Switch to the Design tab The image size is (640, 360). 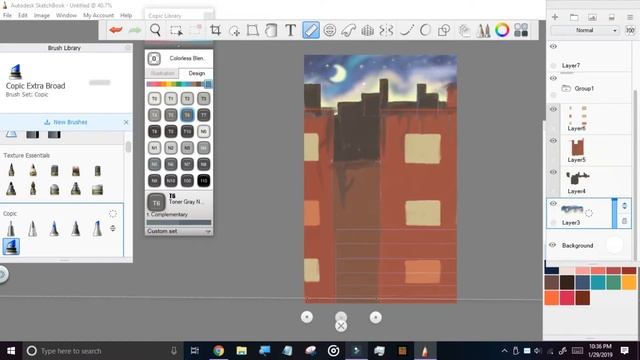pyautogui.click(x=196, y=73)
